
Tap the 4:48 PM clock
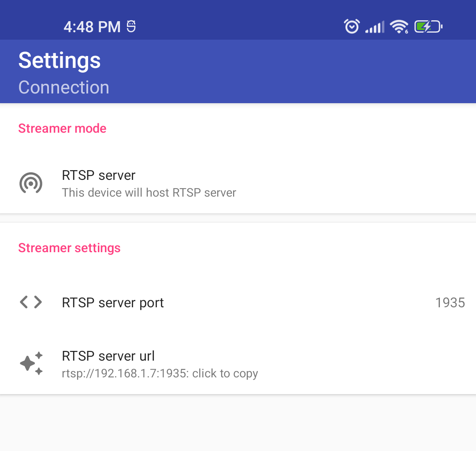92,27
